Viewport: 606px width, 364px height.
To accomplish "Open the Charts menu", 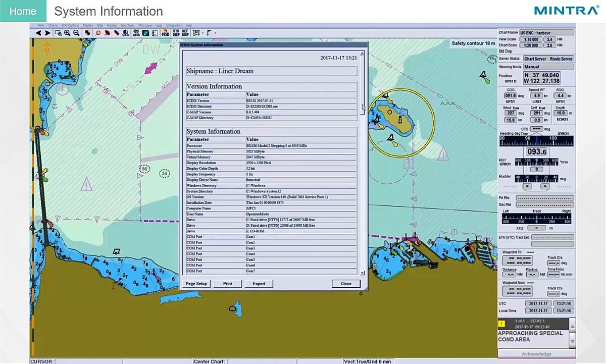I will click(x=53, y=25).
